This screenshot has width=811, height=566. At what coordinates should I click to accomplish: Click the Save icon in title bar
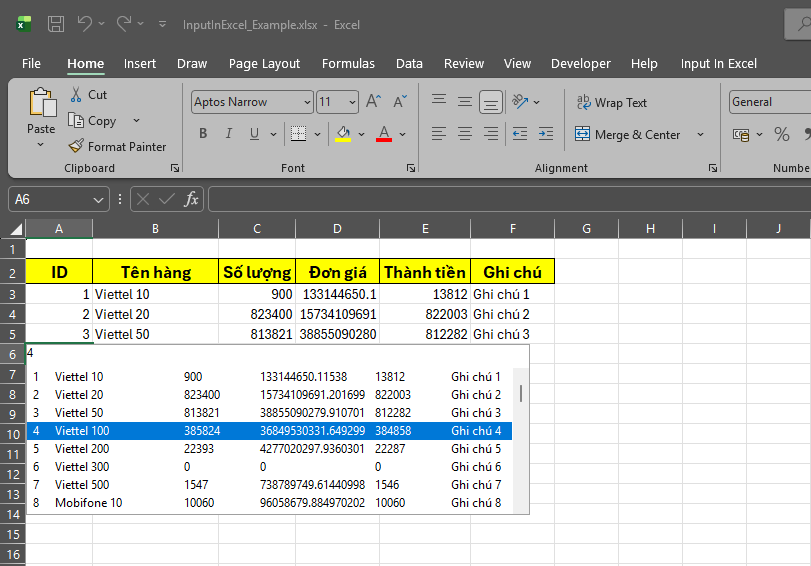click(x=56, y=24)
